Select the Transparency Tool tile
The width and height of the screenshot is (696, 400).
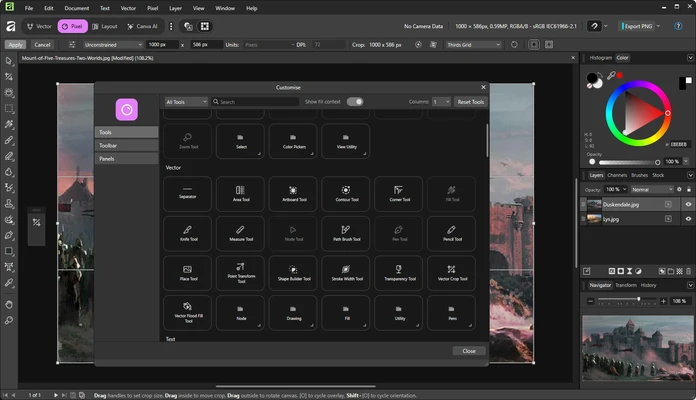point(399,273)
